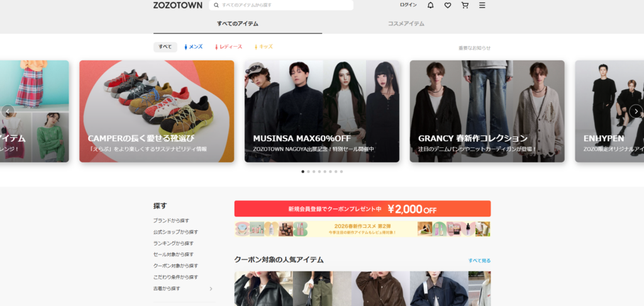Image resolution: width=644 pixels, height=306 pixels.
Task: Open the hamburger menu icon
Action: 482,5
